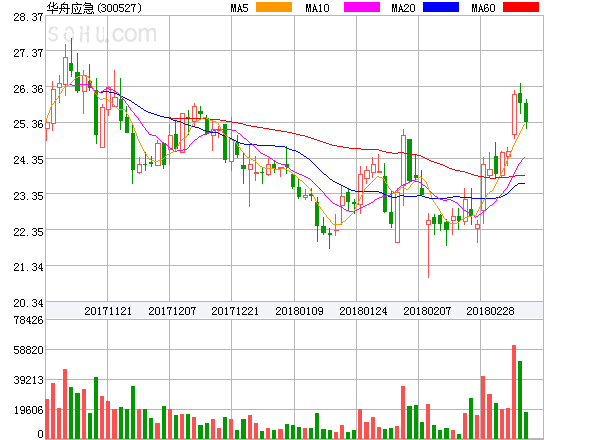This screenshot has width=600, height=440.
Task: Click the 20.34 price axis label
Action: (x=28, y=303)
